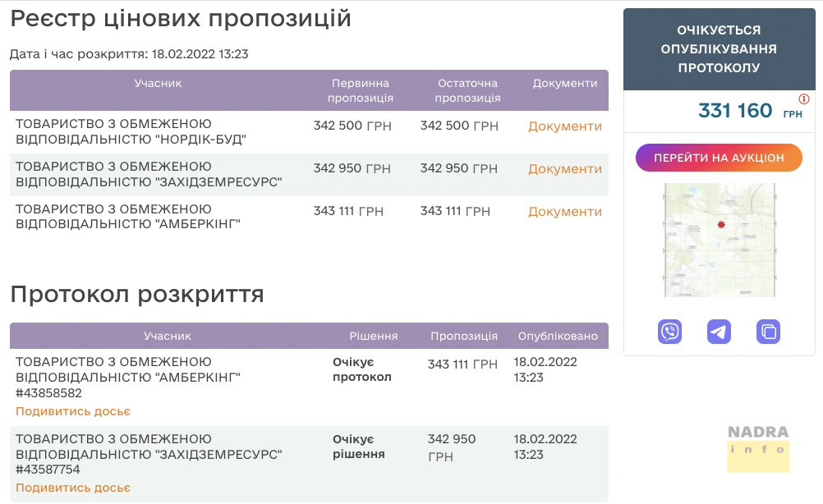The width and height of the screenshot is (823, 504).
Task: Click the 'Очікується опублікування протоколу' status banner
Action: click(x=719, y=49)
